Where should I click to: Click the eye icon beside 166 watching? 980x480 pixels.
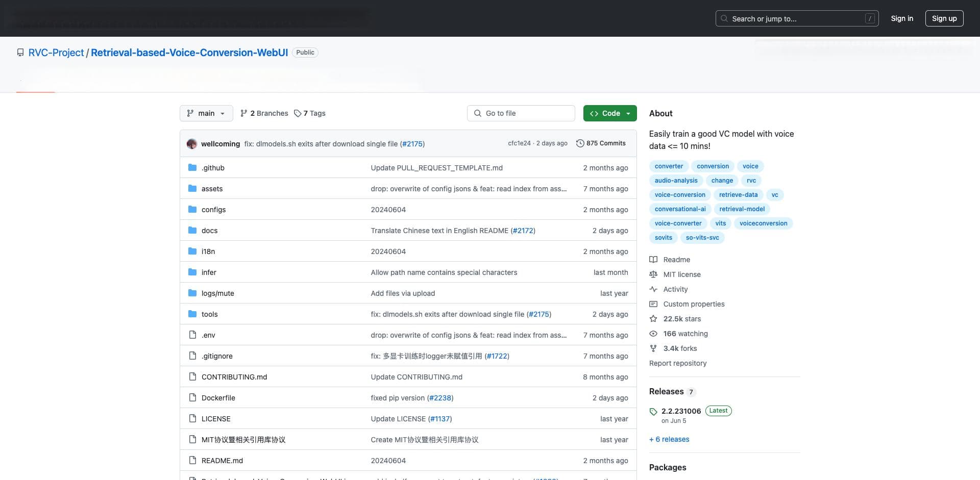pos(653,334)
